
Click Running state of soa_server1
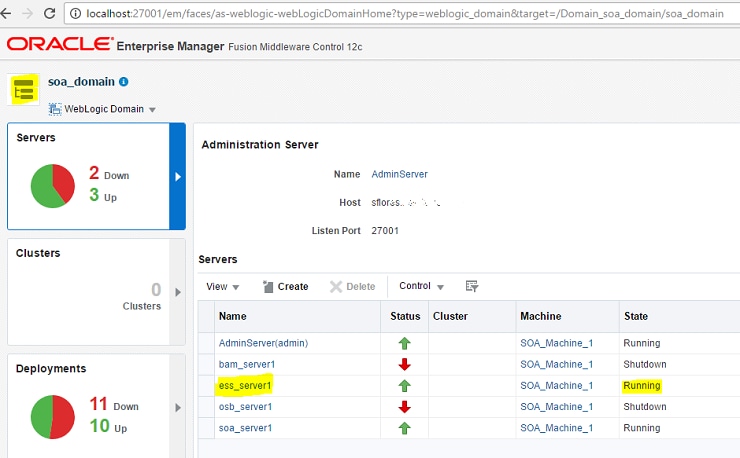[642, 428]
